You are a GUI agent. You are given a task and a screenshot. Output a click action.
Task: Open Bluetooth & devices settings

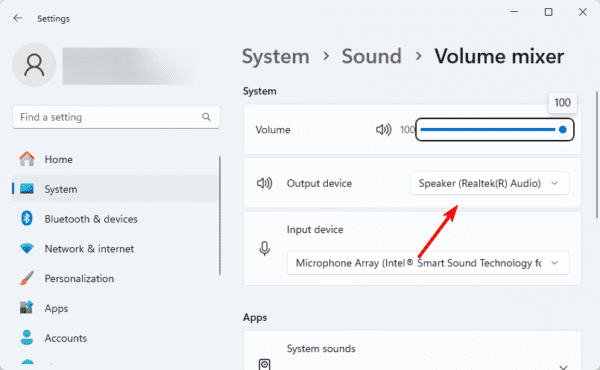116,218
